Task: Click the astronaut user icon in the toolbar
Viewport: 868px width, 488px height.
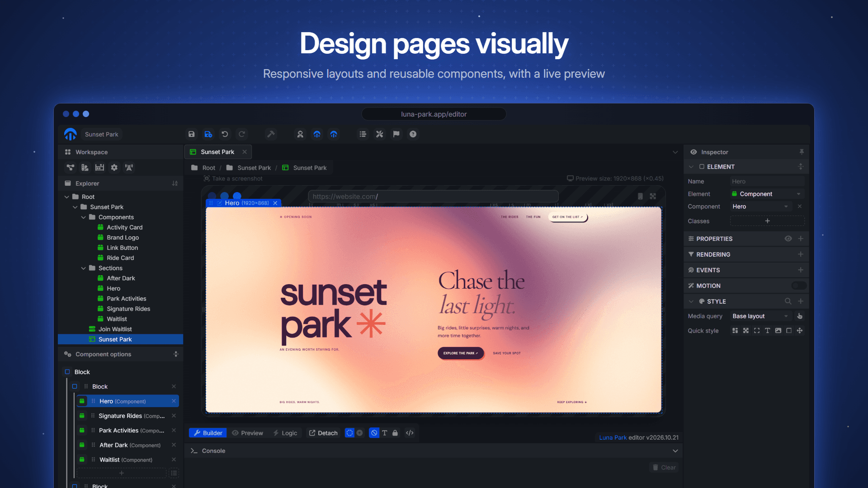Action: 300,134
